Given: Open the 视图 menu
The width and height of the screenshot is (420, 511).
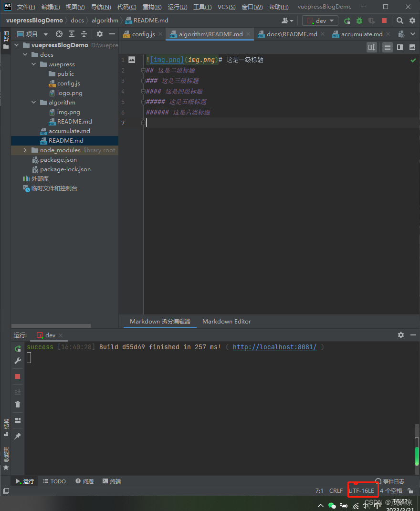Looking at the screenshot, I should (74, 7).
